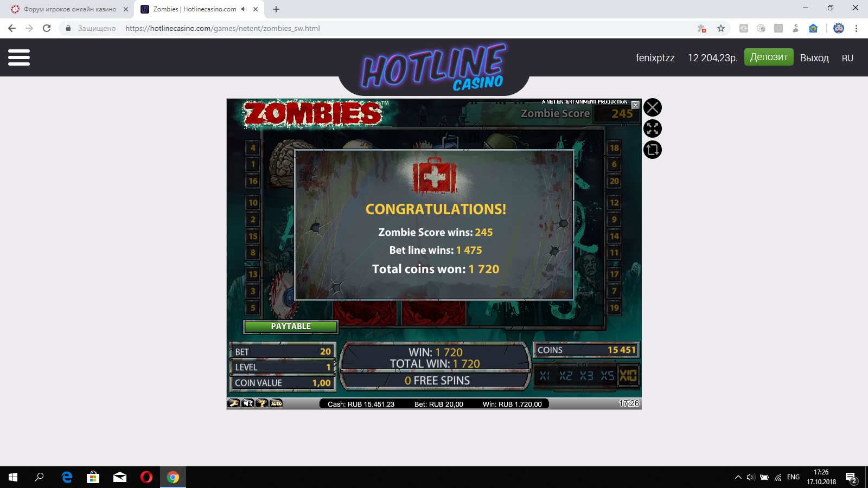Click the Cash: RUB 15.451,23 status

(361, 404)
